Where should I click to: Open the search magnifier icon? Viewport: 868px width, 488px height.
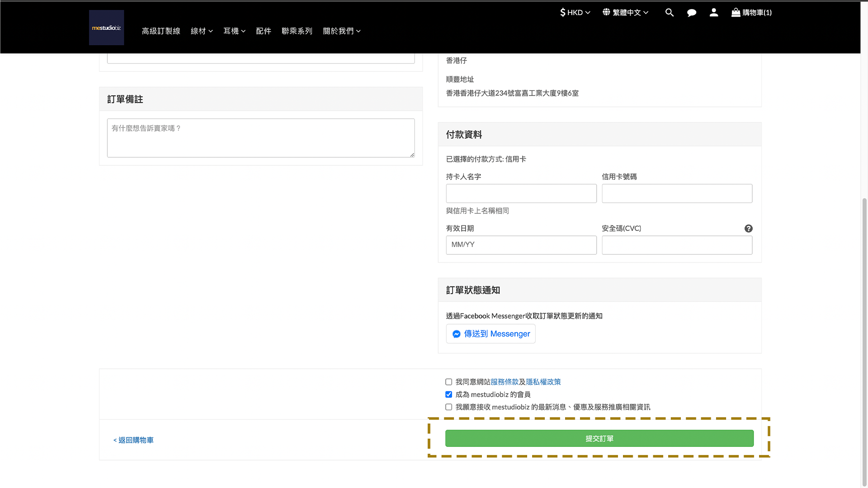pyautogui.click(x=670, y=13)
